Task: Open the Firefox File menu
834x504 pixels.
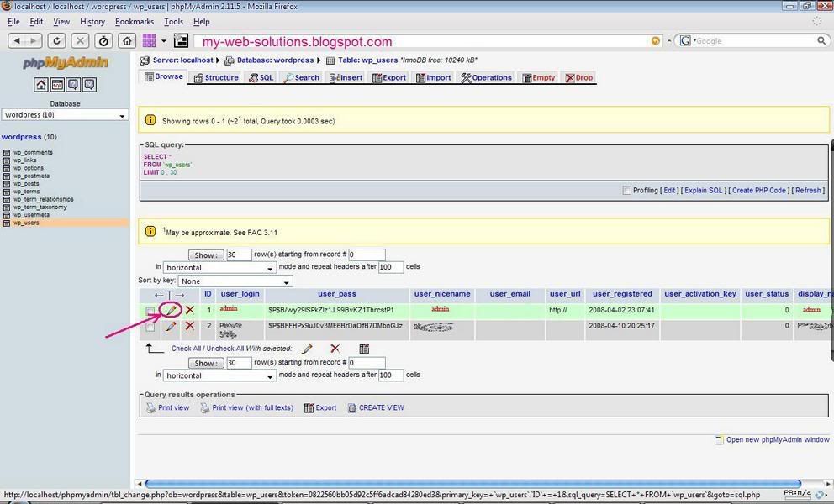Action: click(x=13, y=22)
